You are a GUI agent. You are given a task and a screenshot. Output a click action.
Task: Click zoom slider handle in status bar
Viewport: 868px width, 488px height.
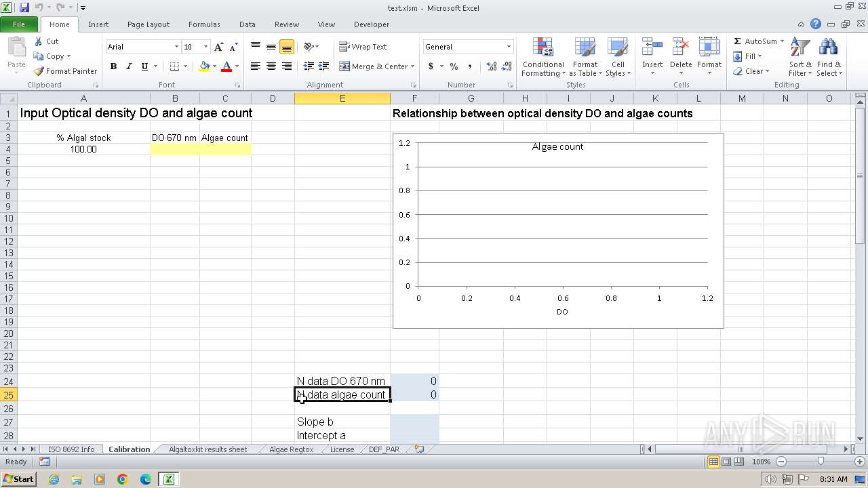point(821,462)
